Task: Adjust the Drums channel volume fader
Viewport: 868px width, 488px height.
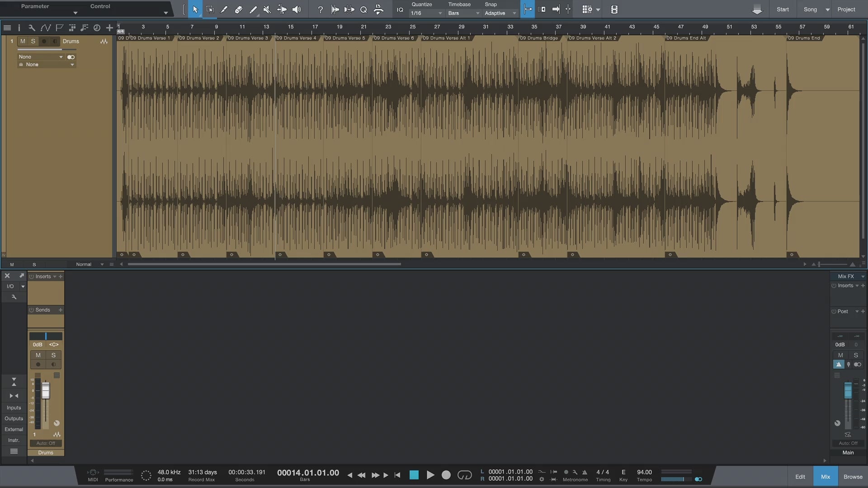Action: click(46, 391)
